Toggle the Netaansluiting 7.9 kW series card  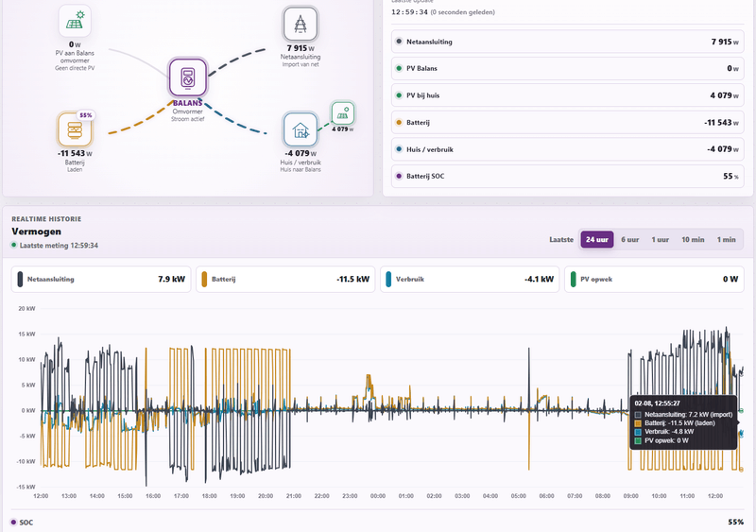pos(101,280)
